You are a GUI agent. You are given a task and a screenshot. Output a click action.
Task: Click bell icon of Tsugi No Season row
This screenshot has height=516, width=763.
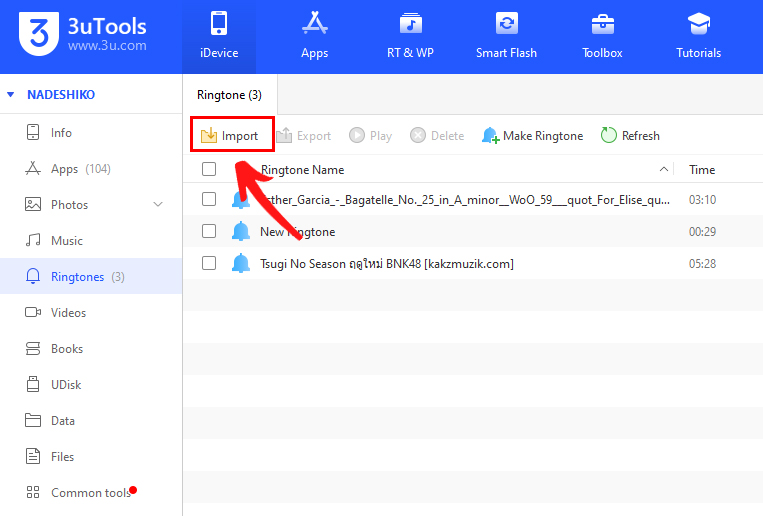(x=241, y=263)
